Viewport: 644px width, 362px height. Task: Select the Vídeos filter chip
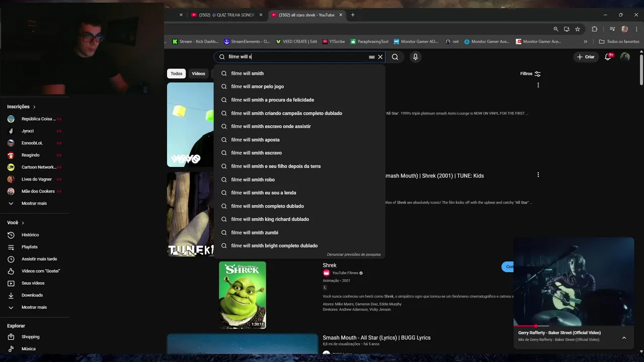pos(198,73)
